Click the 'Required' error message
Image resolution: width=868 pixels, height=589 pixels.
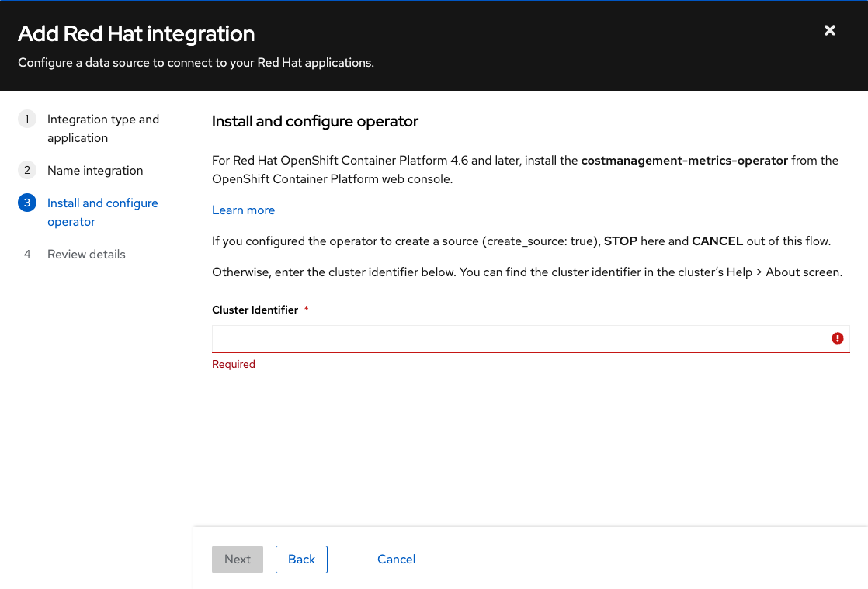point(234,364)
